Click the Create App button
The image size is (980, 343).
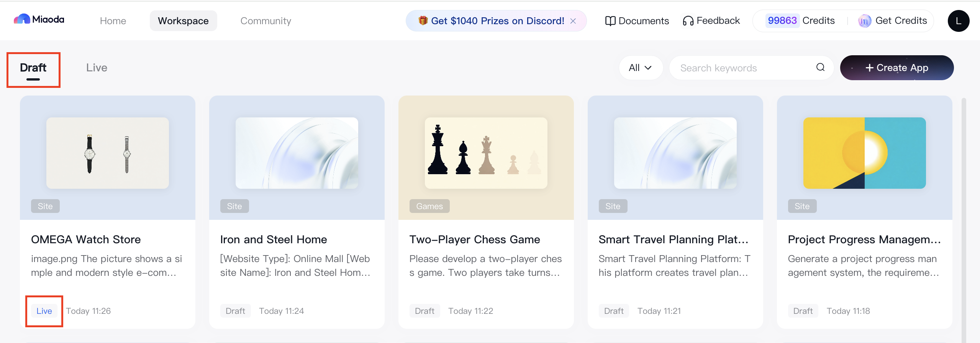coord(896,68)
